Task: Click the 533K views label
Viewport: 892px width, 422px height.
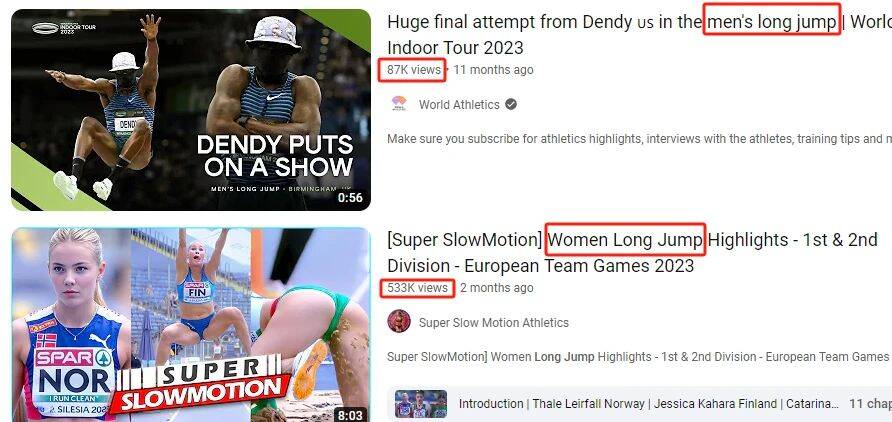Action: (418, 288)
